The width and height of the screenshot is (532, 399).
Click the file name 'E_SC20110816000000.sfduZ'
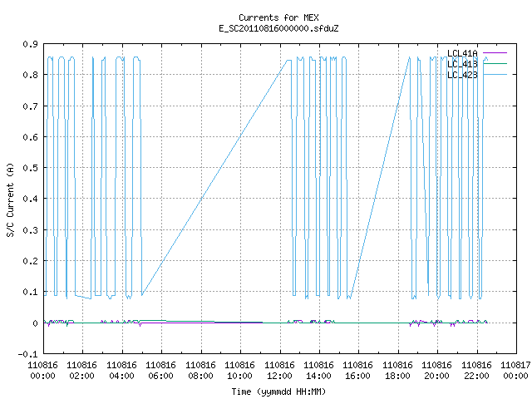pos(278,28)
